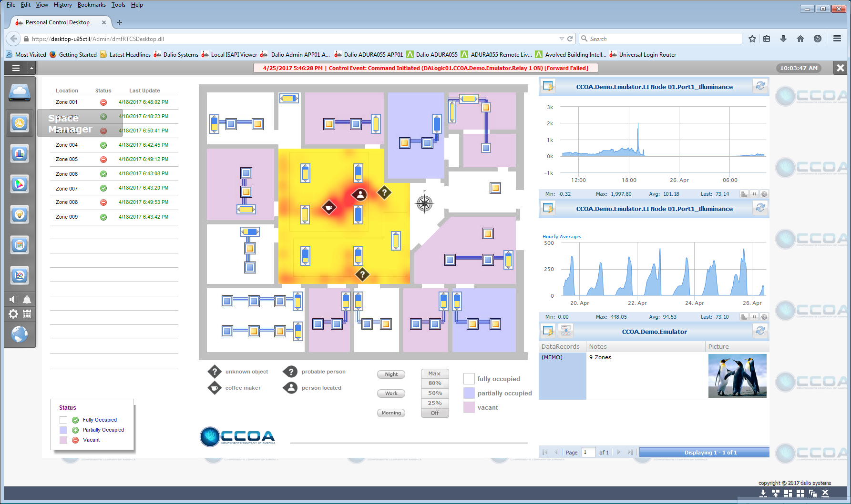
Task: Open the History menu
Action: tap(62, 5)
